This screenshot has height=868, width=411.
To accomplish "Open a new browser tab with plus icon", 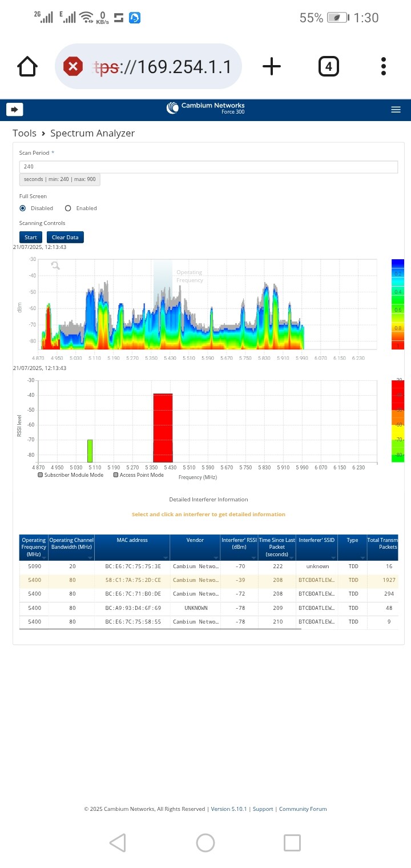I will coord(272,67).
